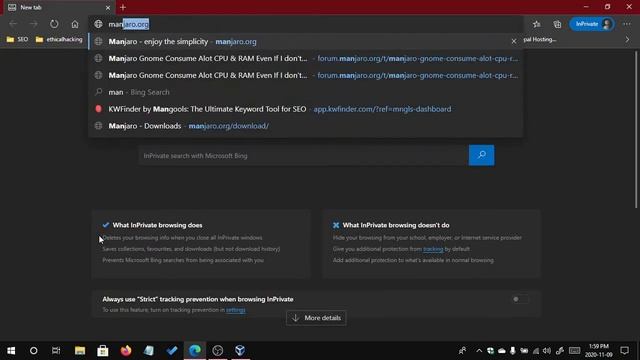This screenshot has height=360, width=640.
Task: Click the Favorites star icon
Action: point(536,24)
